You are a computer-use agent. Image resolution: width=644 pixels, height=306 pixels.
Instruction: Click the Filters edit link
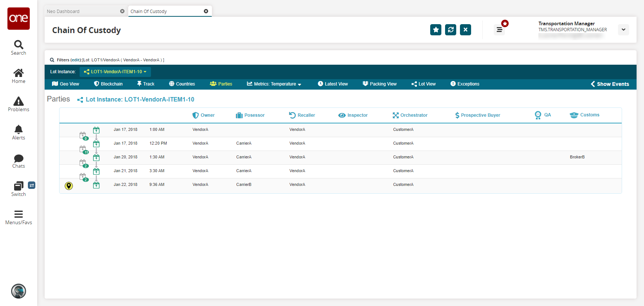click(x=76, y=60)
